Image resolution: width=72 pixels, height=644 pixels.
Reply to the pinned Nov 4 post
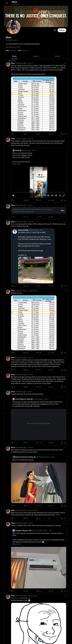[12, 134]
